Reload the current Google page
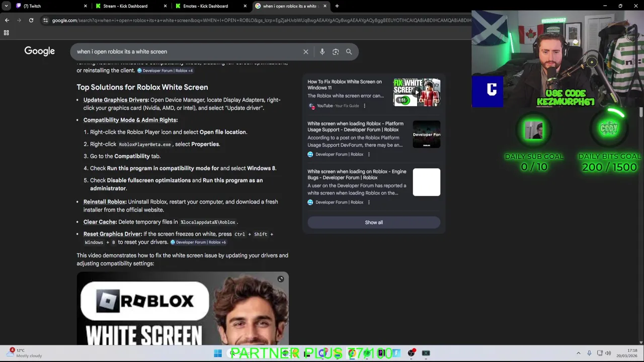The image size is (644, 362). click(31, 20)
